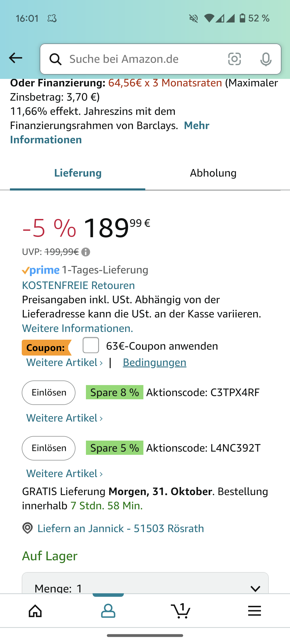Viewport: 290px width, 644px height.
Task: Tap the delivery location pin icon
Action: [27, 528]
